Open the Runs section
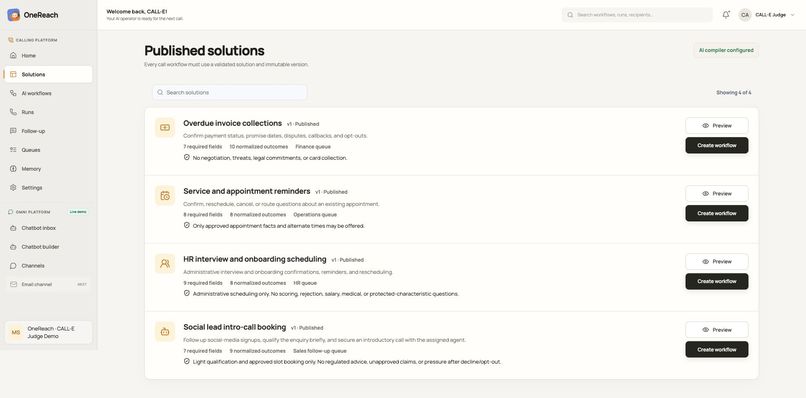This screenshot has width=806, height=398. pos(48,112)
